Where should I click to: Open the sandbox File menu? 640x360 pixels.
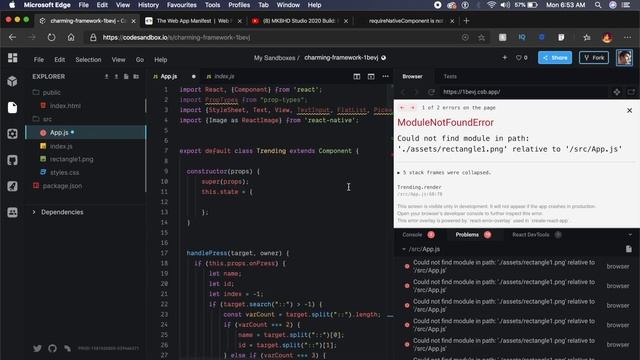point(39,60)
